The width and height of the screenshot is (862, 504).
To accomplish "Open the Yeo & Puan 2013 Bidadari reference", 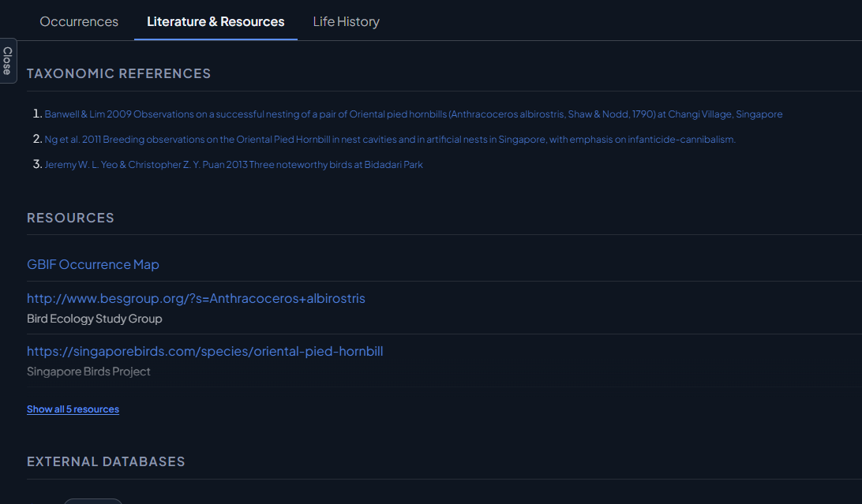I will 234,165.
